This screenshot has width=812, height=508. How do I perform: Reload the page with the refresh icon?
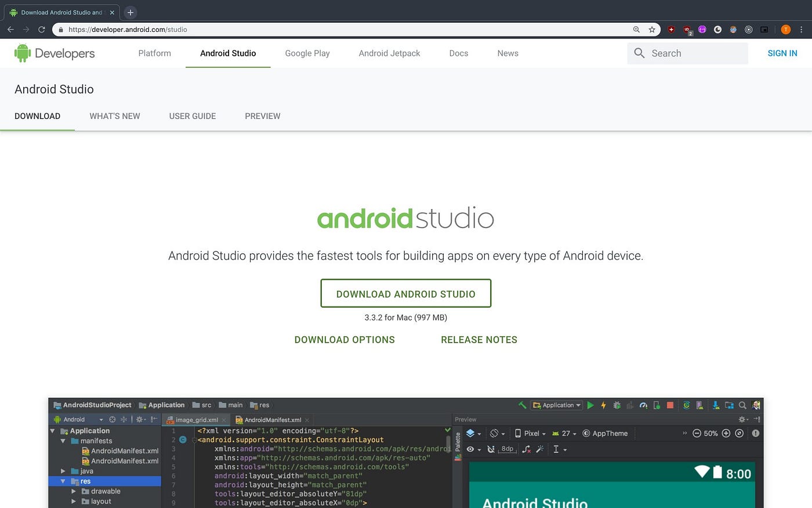[42, 30]
